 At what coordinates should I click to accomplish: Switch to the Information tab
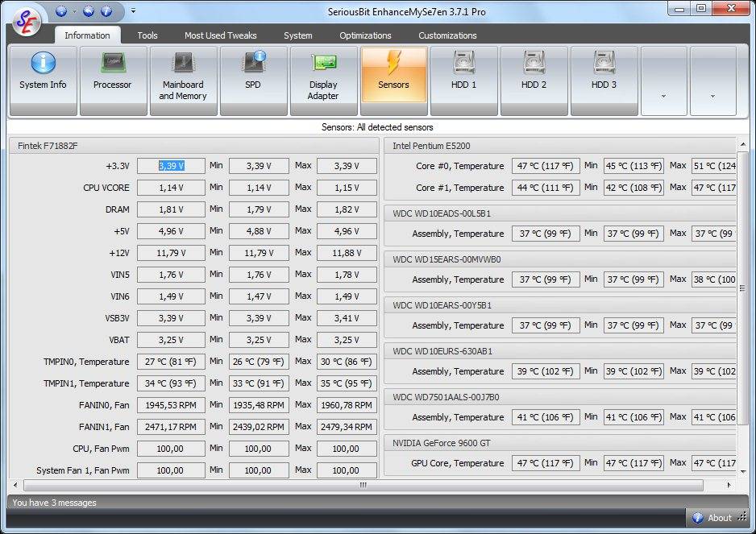(87, 35)
